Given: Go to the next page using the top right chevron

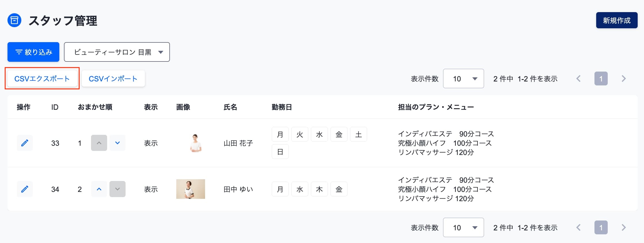Looking at the screenshot, I should click(x=624, y=78).
